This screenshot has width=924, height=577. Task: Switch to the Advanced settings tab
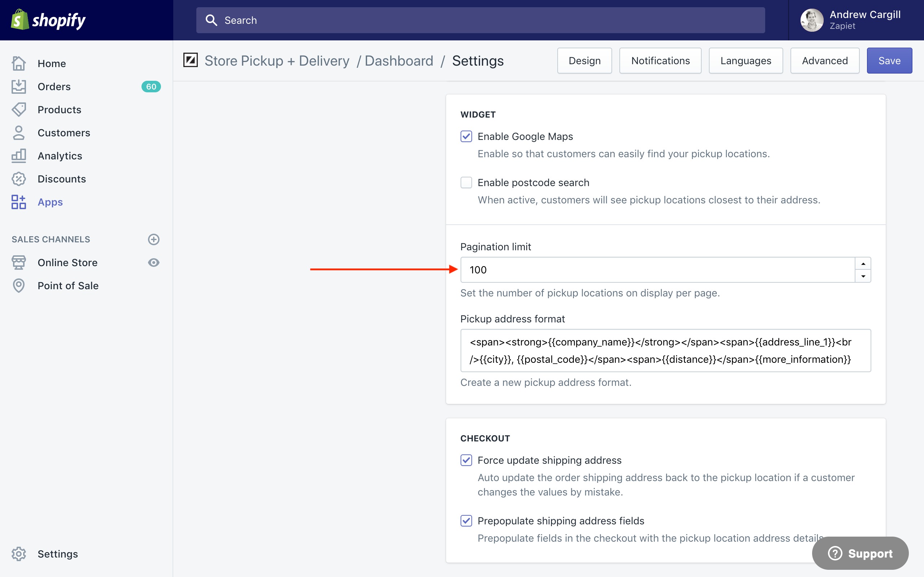point(825,61)
